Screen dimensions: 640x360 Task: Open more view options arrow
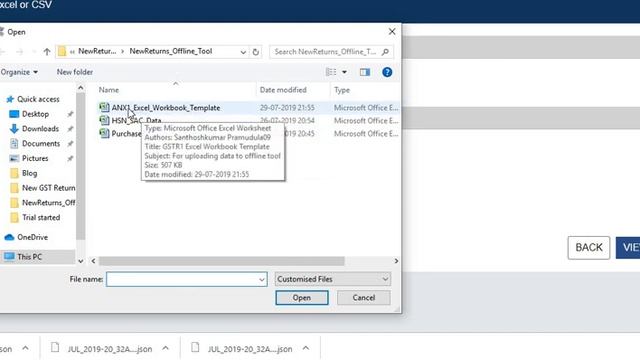pyautogui.click(x=344, y=72)
